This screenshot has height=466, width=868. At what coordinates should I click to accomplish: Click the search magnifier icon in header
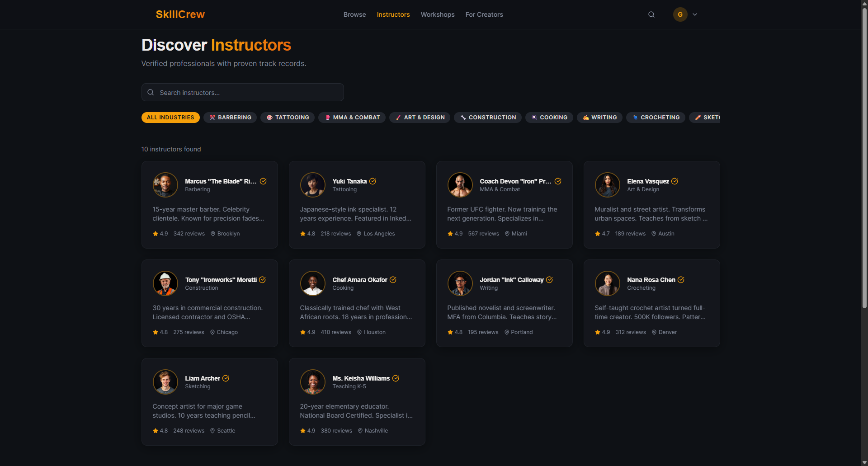pyautogui.click(x=651, y=14)
